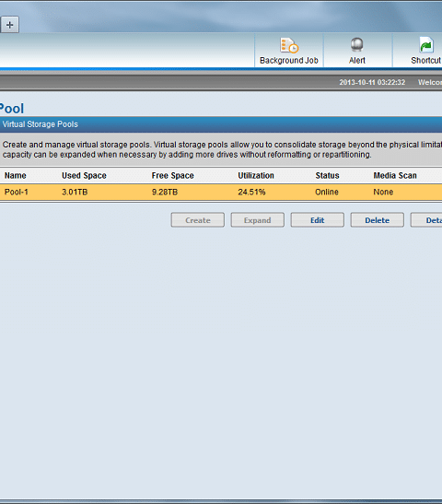This screenshot has width=442, height=504.
Task: Click the Detail button
Action: (x=426, y=220)
